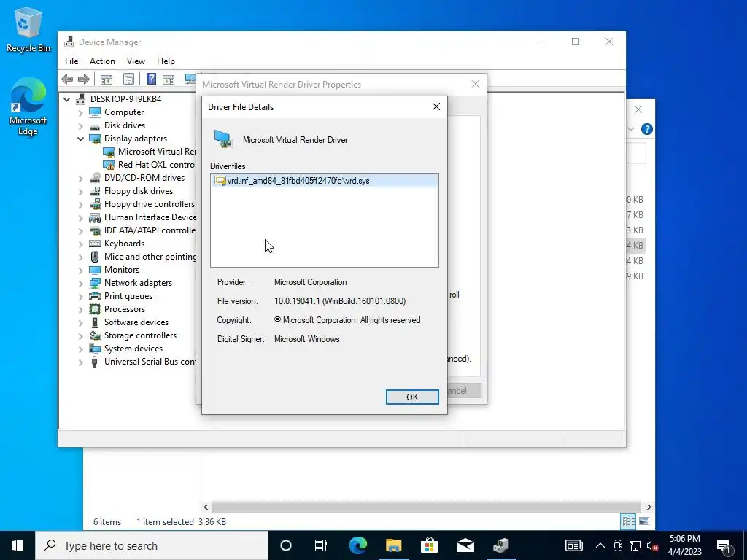Open Help via the blue question mark icon
The width and height of the screenshot is (747, 560).
pos(151,79)
